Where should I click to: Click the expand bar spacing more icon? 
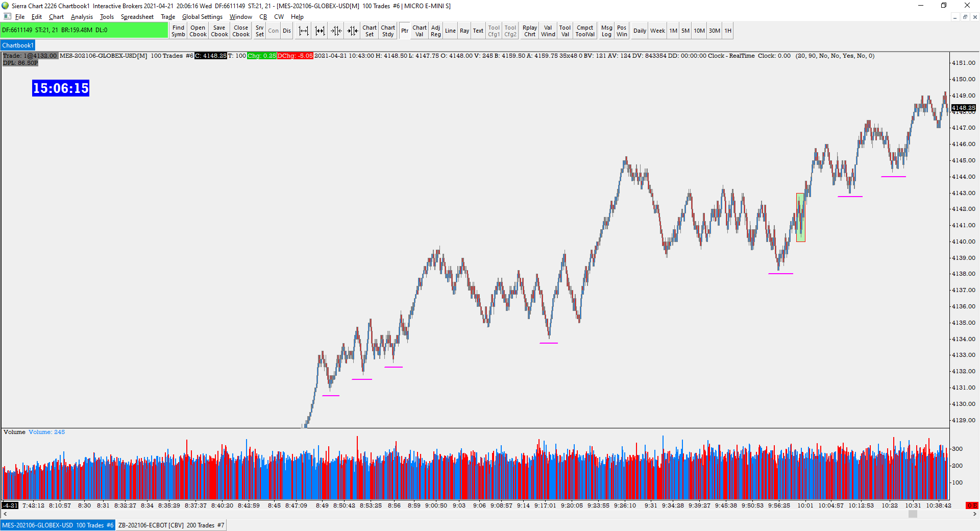(x=320, y=31)
